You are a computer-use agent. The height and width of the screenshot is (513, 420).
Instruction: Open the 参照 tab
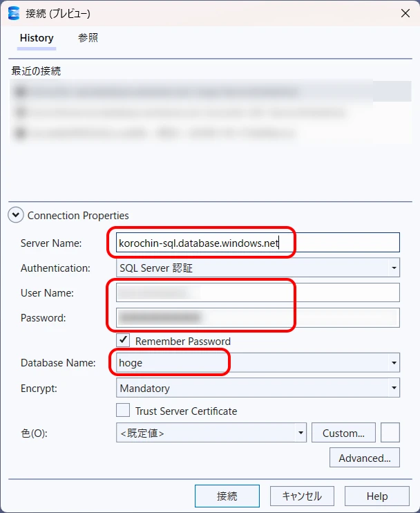tap(88, 38)
